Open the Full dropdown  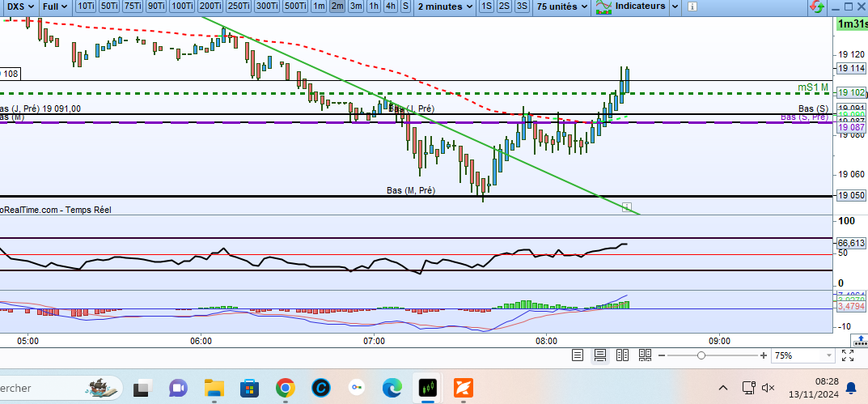pyautogui.click(x=55, y=6)
